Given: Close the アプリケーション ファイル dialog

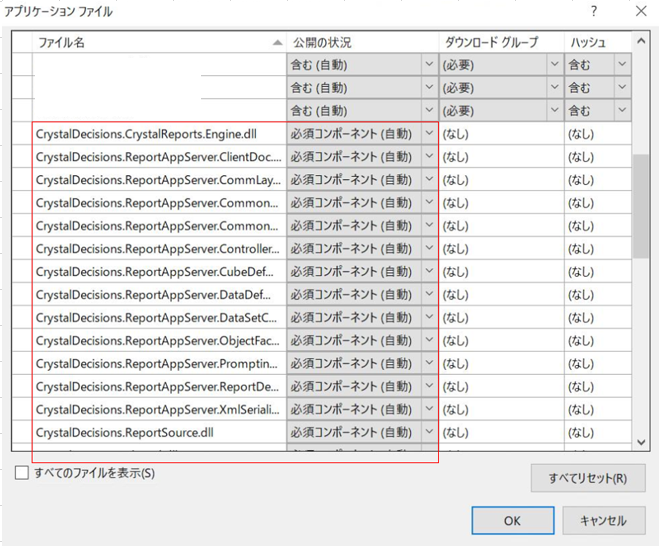Looking at the screenshot, I should pos(641,11).
